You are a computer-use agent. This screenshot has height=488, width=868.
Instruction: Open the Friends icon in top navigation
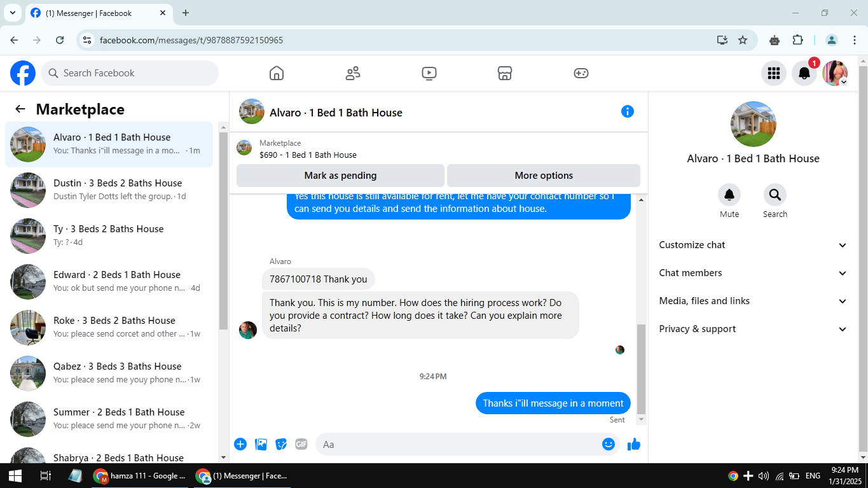[x=353, y=73]
